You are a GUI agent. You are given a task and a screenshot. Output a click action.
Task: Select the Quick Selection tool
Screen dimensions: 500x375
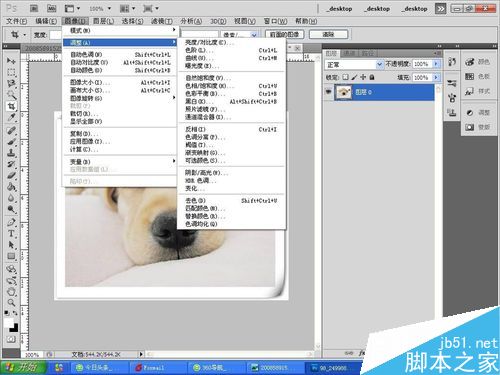tap(11, 95)
